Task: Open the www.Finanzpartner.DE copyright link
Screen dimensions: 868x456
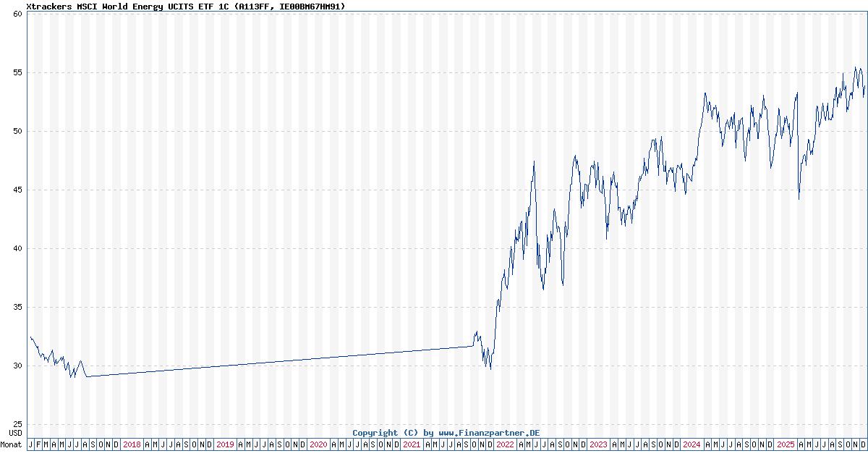Action: 446,432
